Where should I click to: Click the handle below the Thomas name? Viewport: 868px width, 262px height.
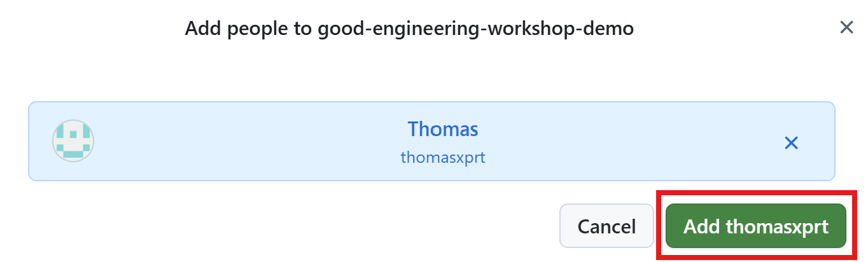point(442,157)
